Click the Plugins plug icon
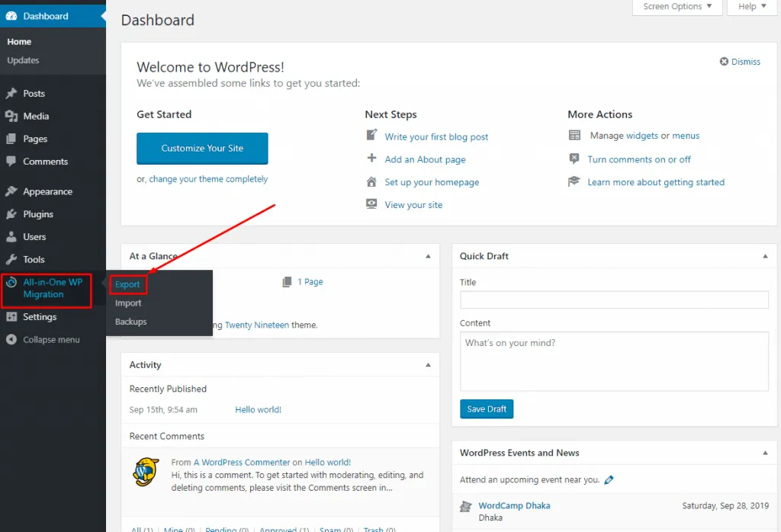Screen dimensions: 781x532 tap(11, 214)
